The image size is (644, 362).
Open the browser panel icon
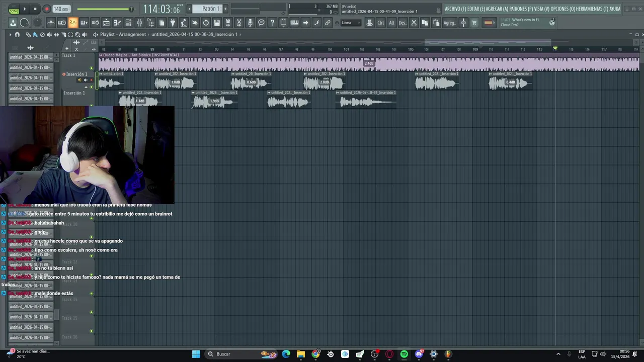tap(150, 23)
